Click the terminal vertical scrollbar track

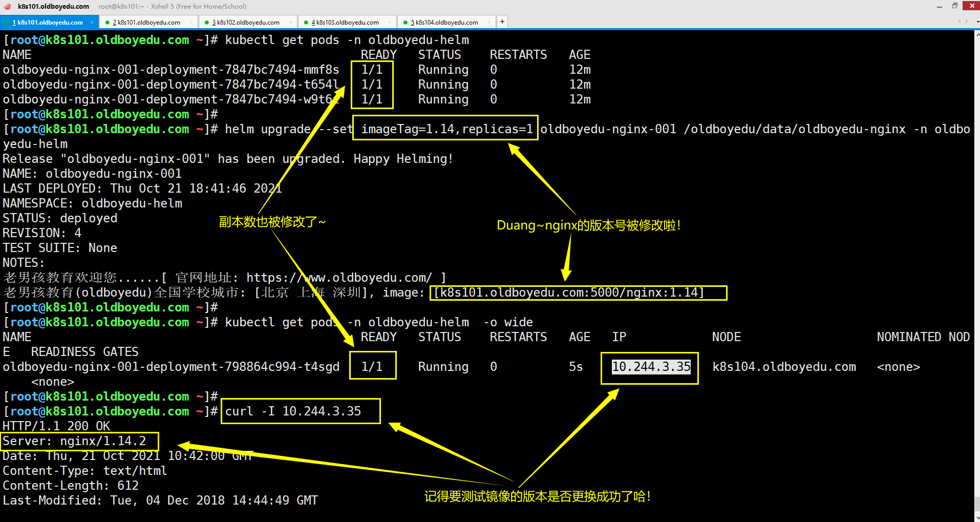click(x=976, y=256)
